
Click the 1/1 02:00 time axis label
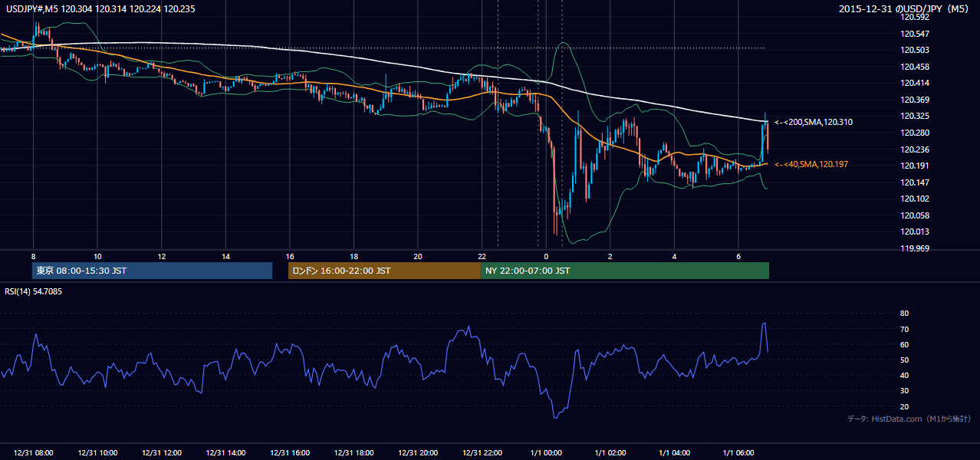tap(610, 453)
